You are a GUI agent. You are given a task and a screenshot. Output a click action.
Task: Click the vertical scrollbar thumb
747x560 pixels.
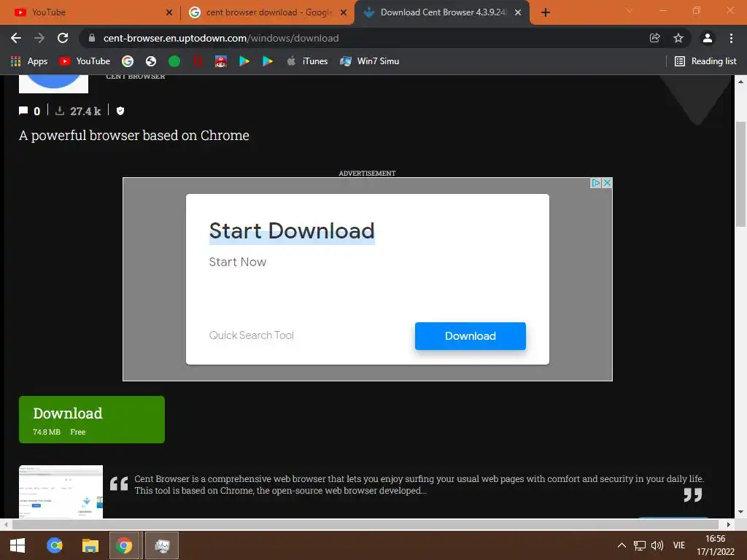coord(740,174)
